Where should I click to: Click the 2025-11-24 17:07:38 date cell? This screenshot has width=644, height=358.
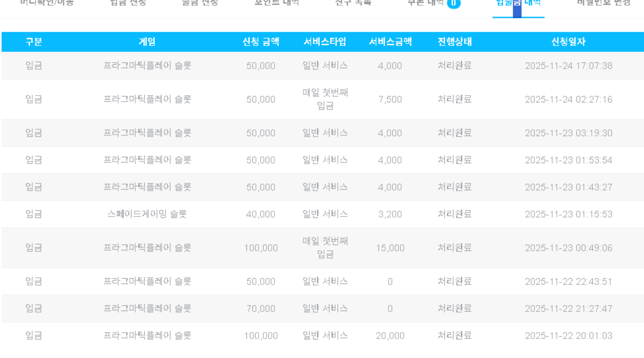click(569, 66)
